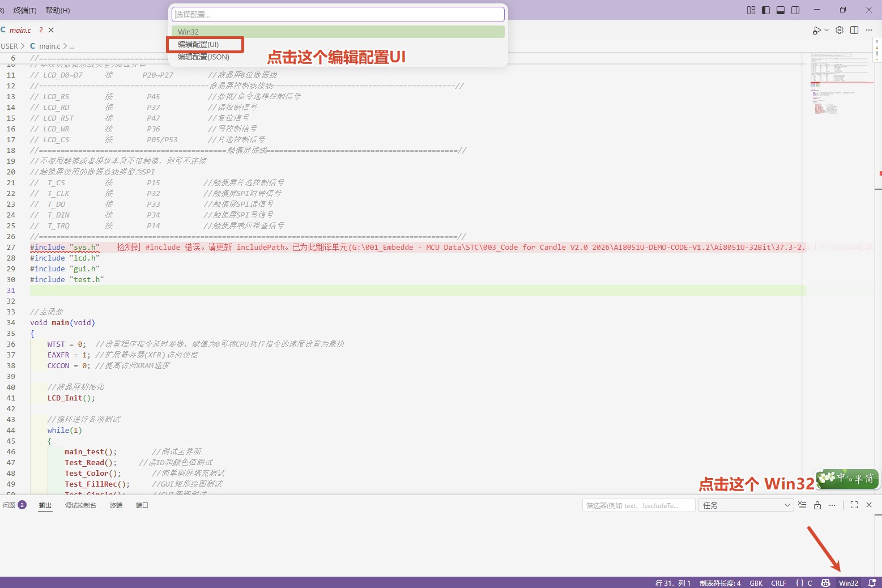Screen dimensions: 882x588
Task: Click the output filter input field
Action: tap(638, 505)
